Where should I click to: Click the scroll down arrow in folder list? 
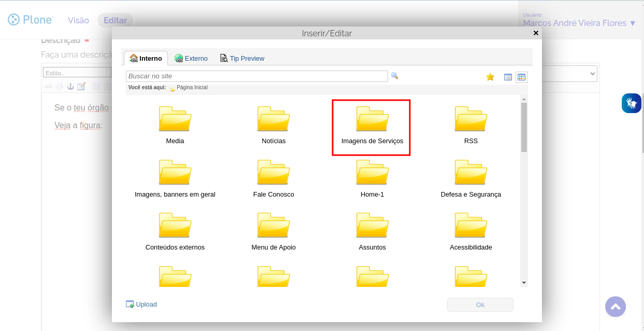[524, 283]
